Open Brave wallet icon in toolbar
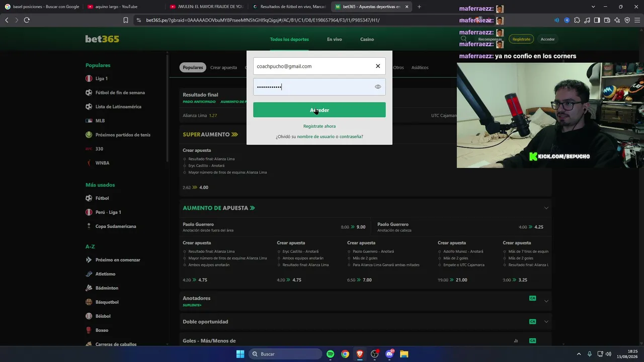644x362 pixels. click(x=607, y=20)
